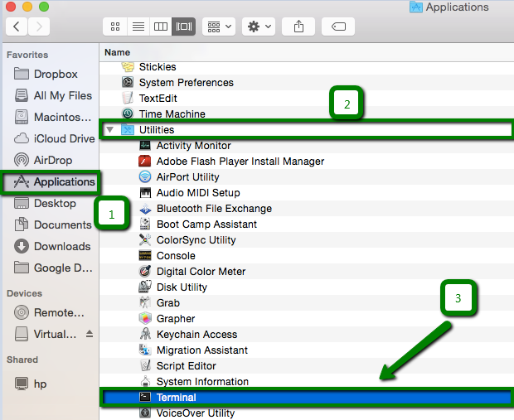Click the Name column header
Screen dimensions: 514x420
[x=118, y=51]
